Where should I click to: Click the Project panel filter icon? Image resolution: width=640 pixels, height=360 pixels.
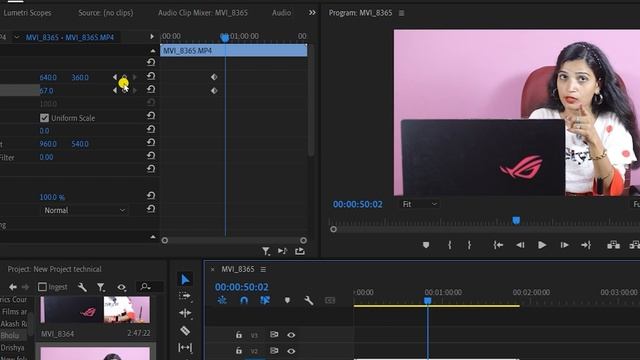pos(101,287)
